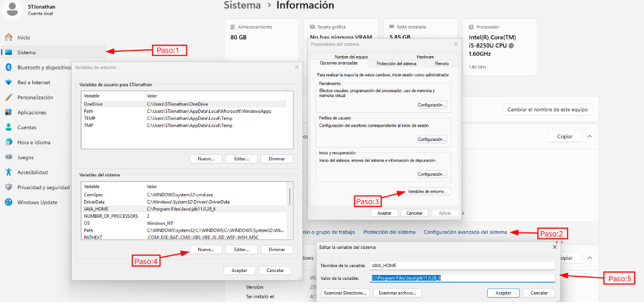
Task: Select the Bluetooth y dispositivos sidebar icon
Action: [8, 68]
